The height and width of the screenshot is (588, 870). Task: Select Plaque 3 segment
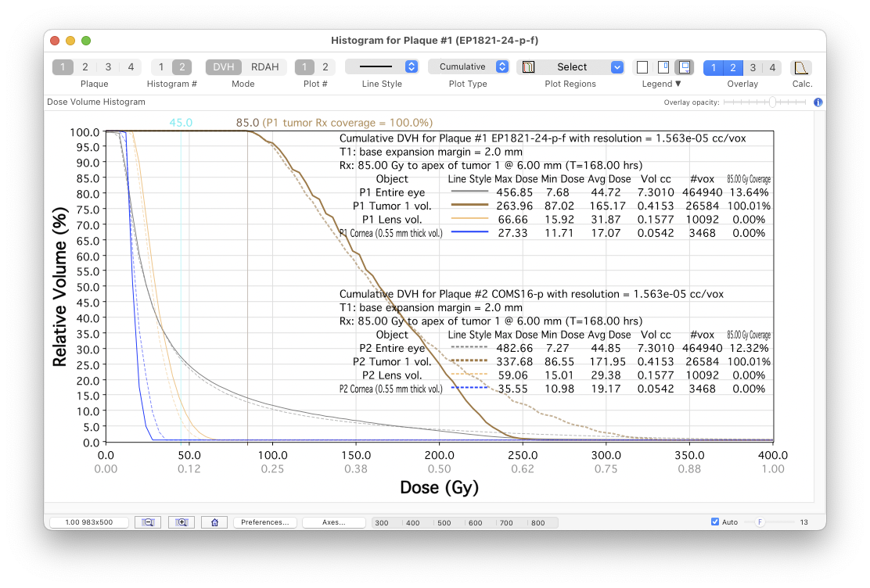click(x=108, y=67)
